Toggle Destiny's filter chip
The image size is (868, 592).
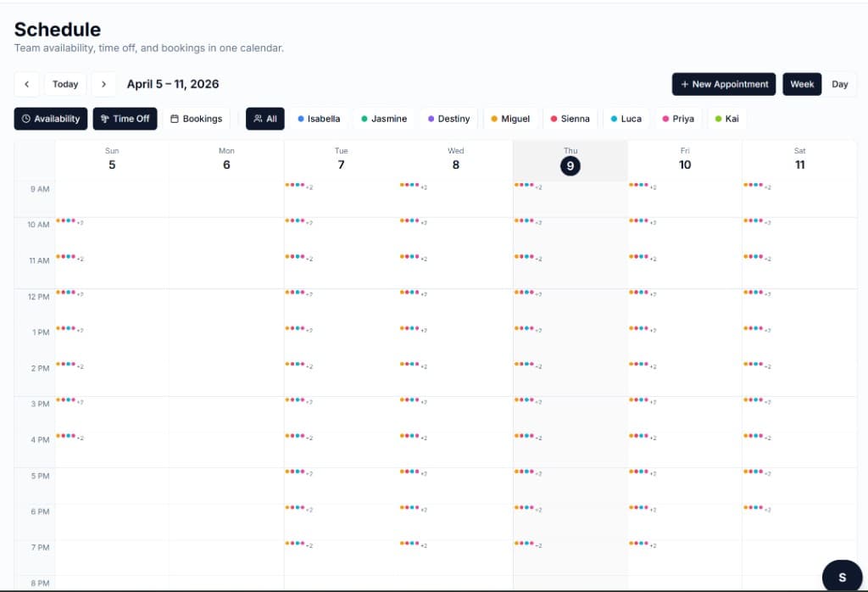coord(448,119)
